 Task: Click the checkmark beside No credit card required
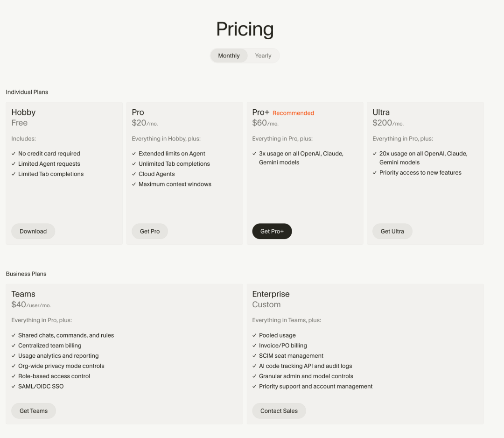(14, 154)
